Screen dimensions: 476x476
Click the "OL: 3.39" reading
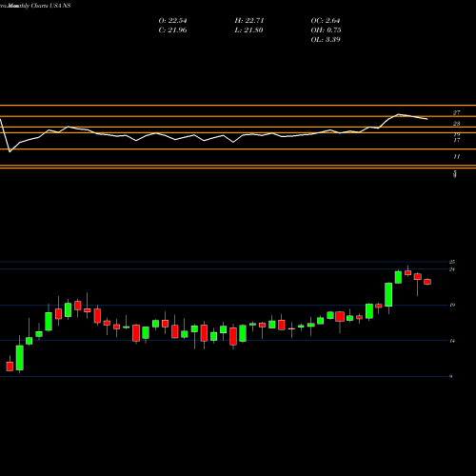pyautogui.click(x=326, y=40)
